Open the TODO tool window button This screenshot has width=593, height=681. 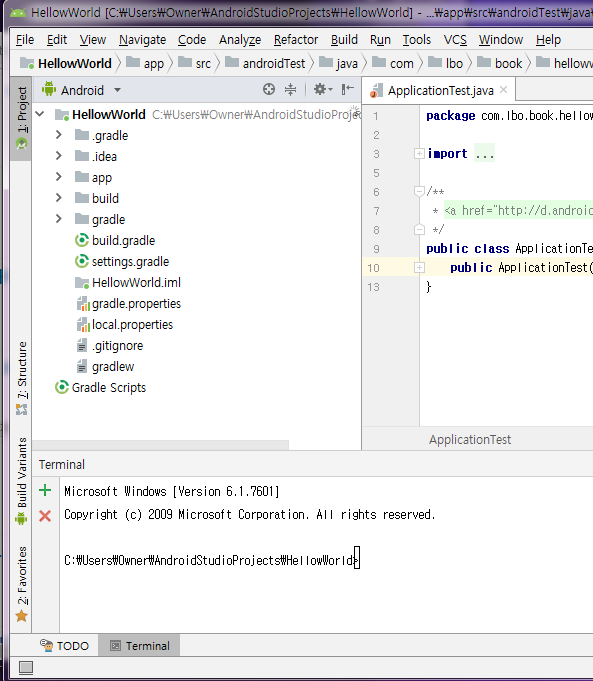pos(64,646)
